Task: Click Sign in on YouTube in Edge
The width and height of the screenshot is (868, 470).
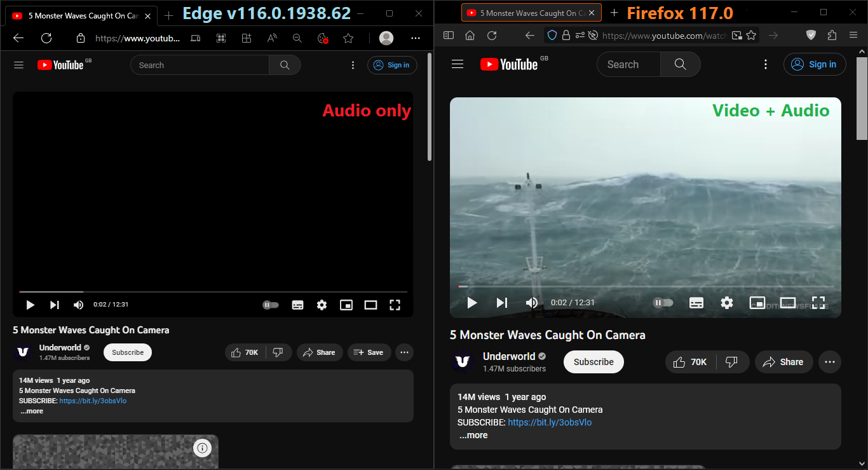Action: [391, 65]
